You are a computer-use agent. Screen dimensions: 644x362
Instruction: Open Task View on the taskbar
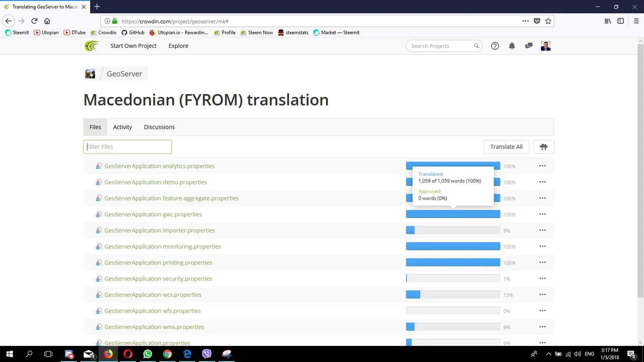point(48,354)
